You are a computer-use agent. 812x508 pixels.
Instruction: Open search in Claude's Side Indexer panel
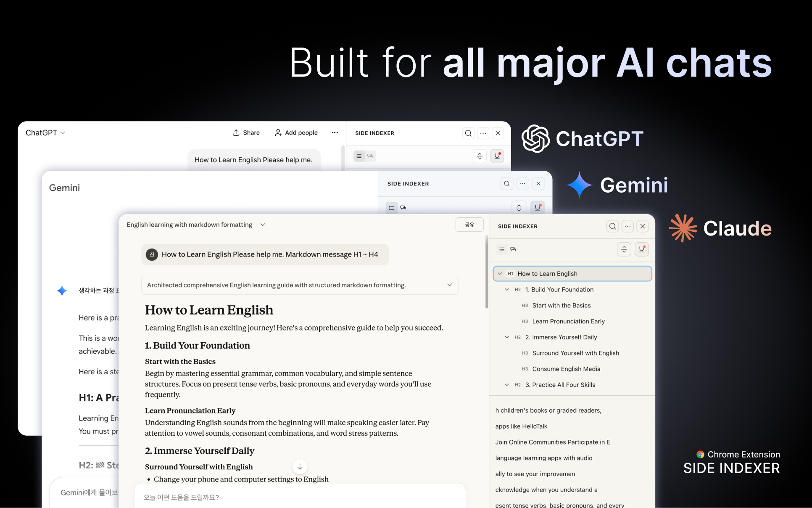(612, 226)
